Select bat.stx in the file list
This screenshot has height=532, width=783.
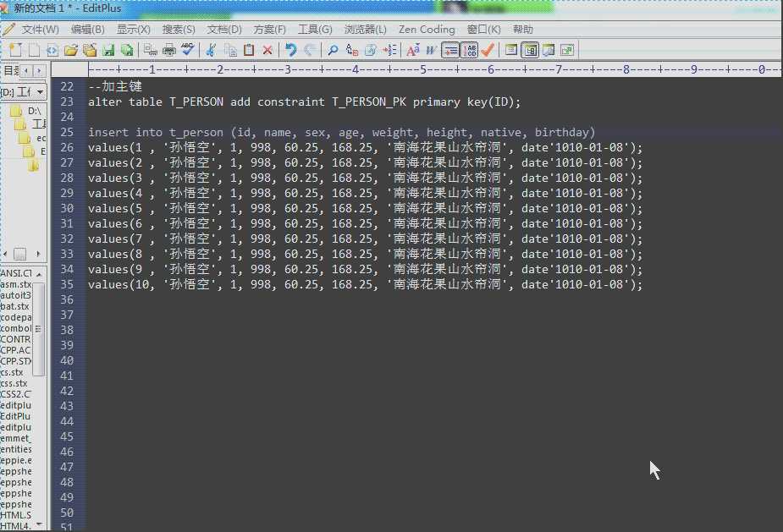[x=14, y=306]
